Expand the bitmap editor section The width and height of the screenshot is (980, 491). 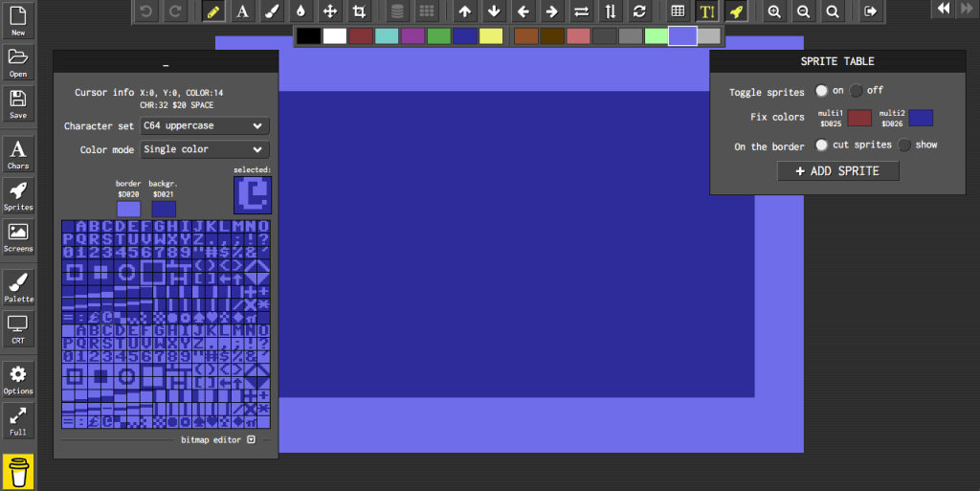pyautogui.click(x=251, y=440)
